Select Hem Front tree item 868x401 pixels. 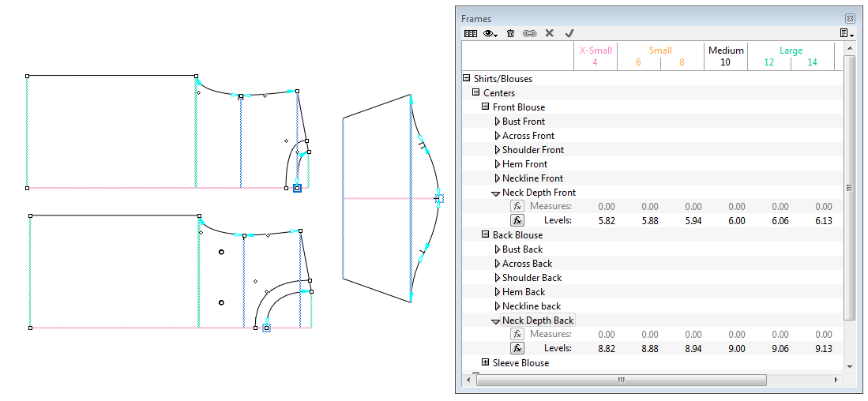click(524, 164)
